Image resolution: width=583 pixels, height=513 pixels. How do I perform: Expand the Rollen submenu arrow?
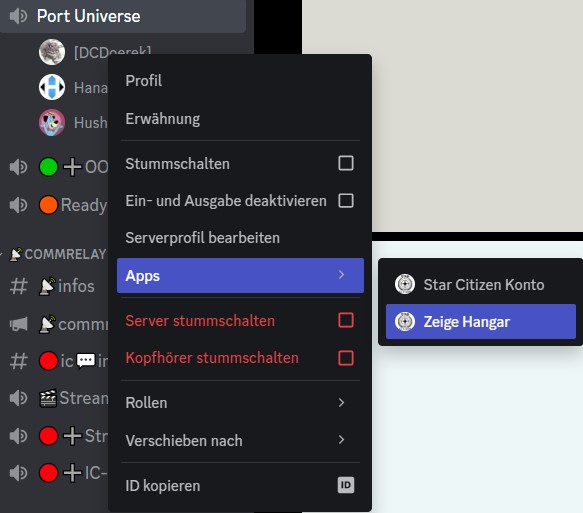tap(341, 403)
